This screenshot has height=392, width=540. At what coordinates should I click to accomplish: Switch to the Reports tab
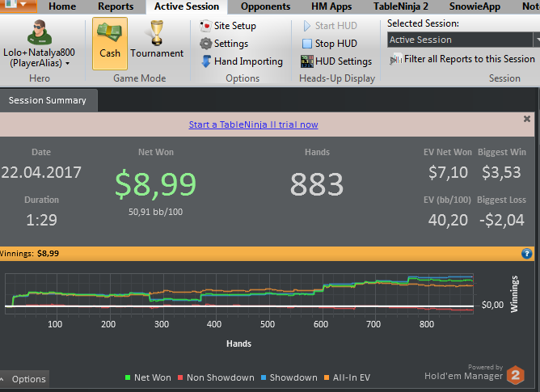coord(116,6)
